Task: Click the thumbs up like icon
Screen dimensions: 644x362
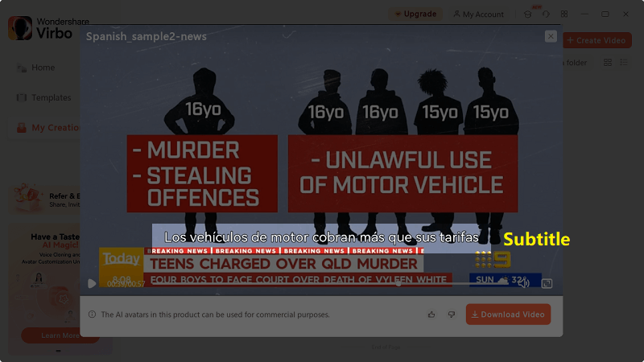Action: click(x=431, y=315)
